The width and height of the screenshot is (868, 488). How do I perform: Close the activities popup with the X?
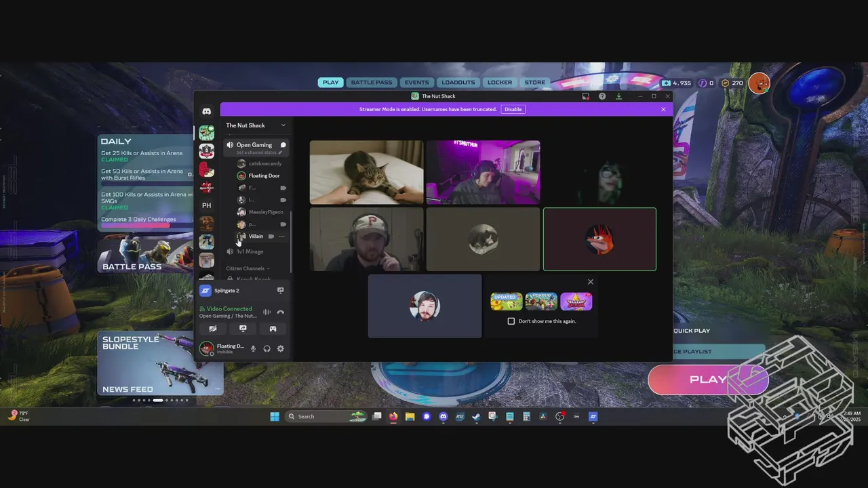point(590,282)
